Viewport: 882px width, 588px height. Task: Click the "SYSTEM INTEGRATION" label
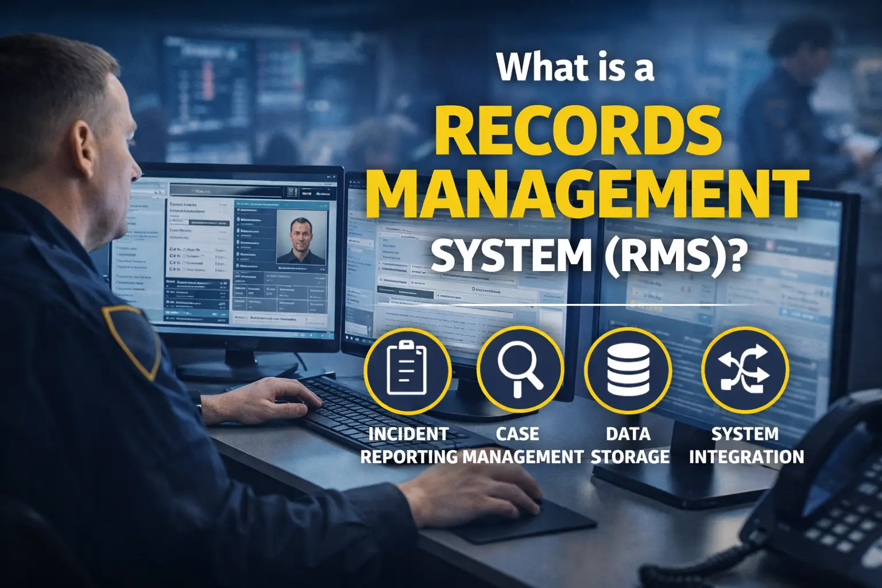click(x=746, y=445)
